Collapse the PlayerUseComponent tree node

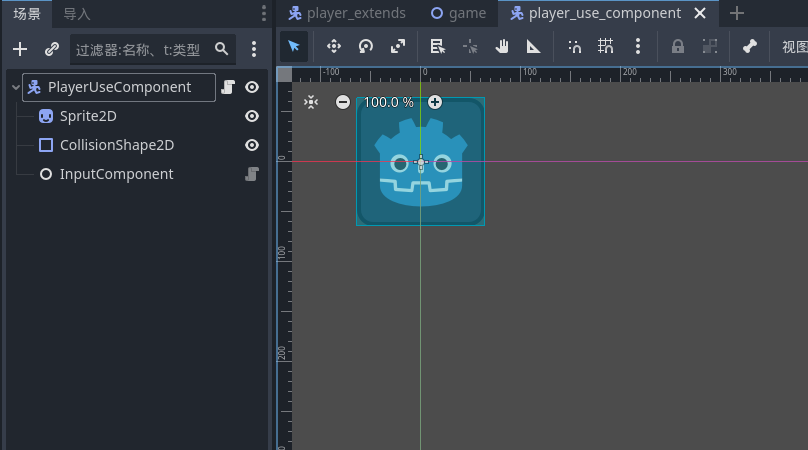point(15,88)
